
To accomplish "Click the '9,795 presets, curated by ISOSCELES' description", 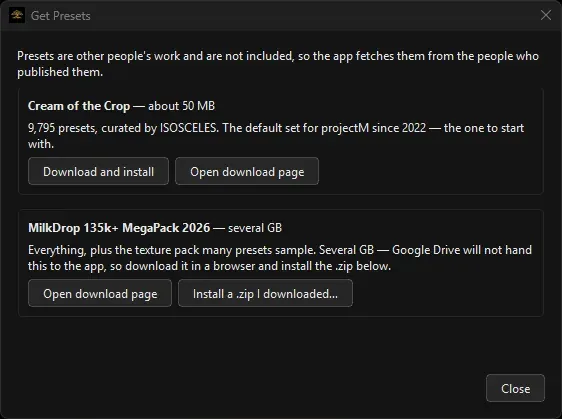I will point(276,136).
